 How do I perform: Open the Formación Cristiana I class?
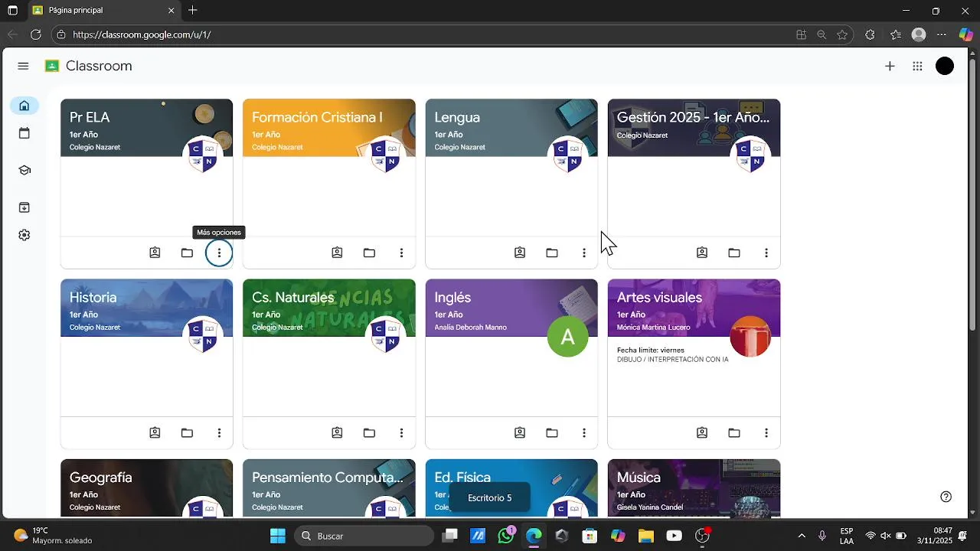(x=317, y=117)
